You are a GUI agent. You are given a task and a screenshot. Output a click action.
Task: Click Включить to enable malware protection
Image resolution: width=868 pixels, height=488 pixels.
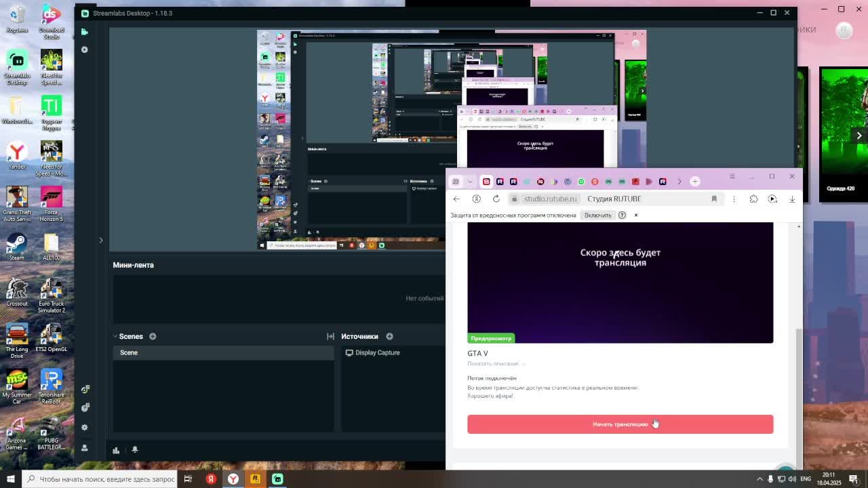(x=597, y=215)
